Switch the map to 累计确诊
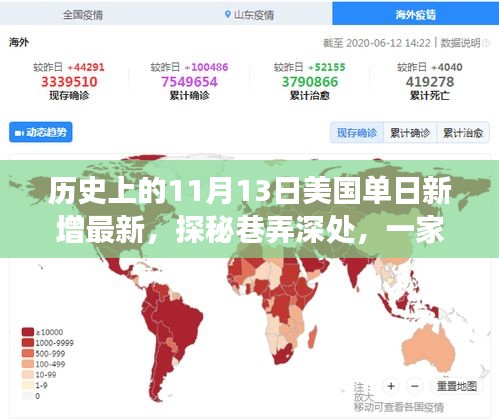The width and height of the screenshot is (499, 419). (410, 133)
